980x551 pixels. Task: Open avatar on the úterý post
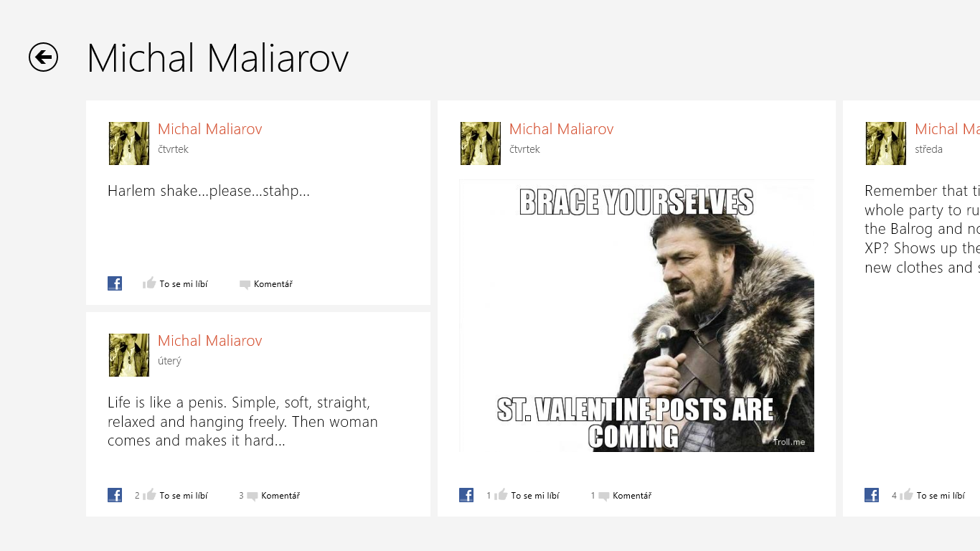tap(129, 355)
